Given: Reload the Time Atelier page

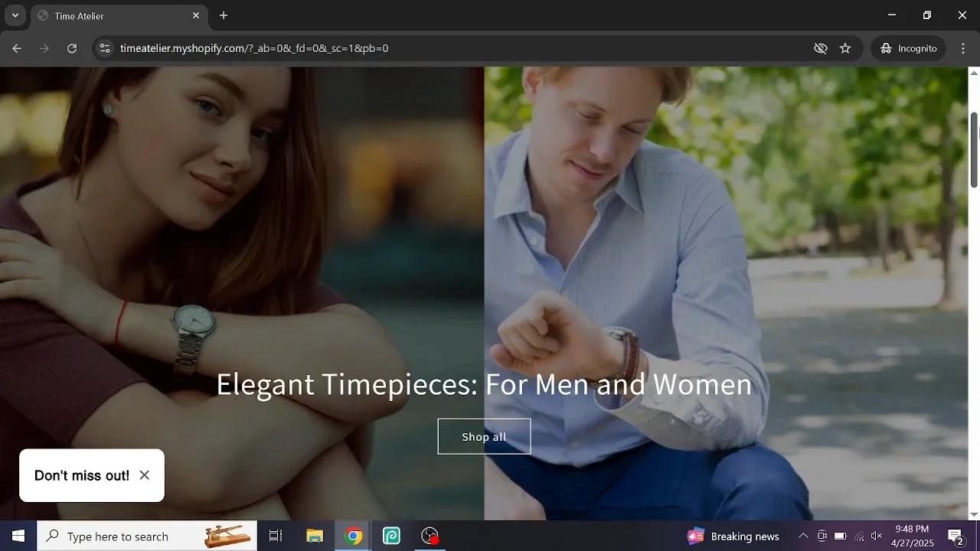Looking at the screenshot, I should click(72, 47).
